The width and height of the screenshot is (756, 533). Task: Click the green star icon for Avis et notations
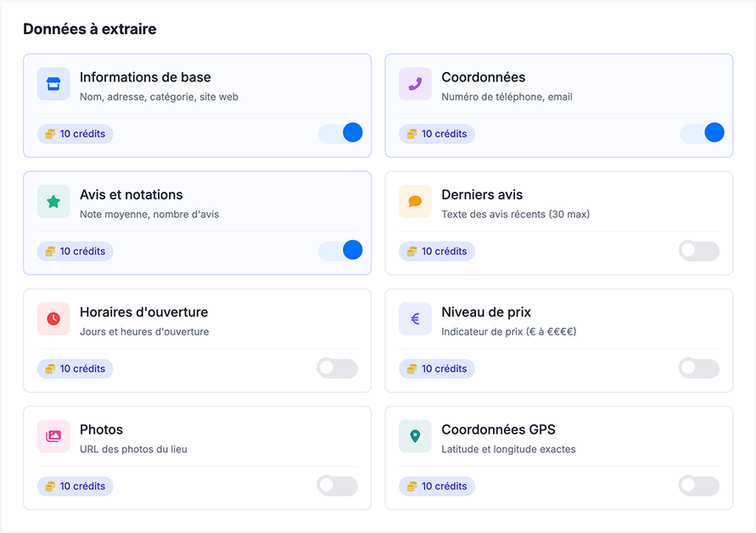pyautogui.click(x=53, y=201)
